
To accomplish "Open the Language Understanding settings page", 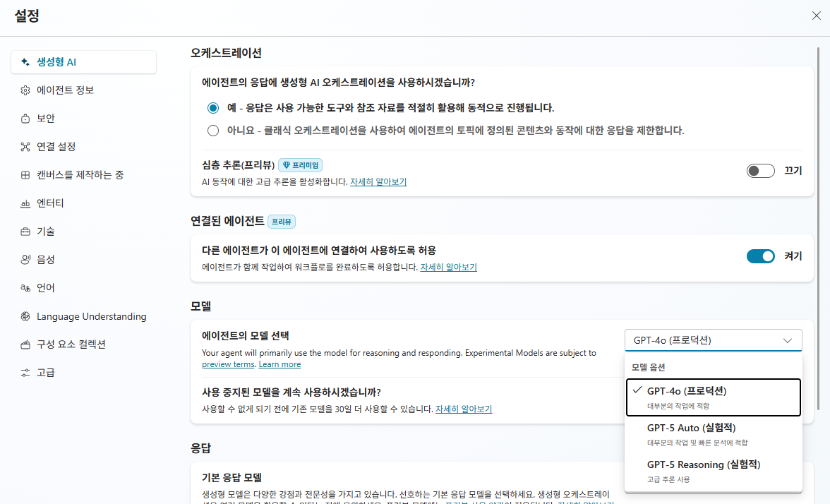I will point(83,316).
